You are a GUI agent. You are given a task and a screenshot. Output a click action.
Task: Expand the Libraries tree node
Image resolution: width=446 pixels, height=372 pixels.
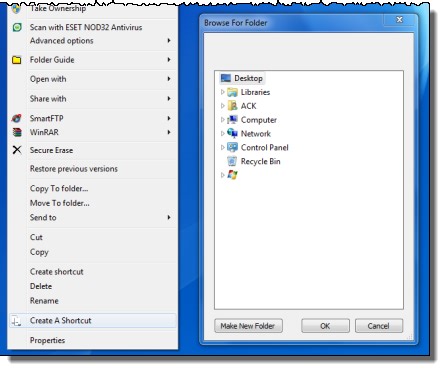[x=223, y=92]
